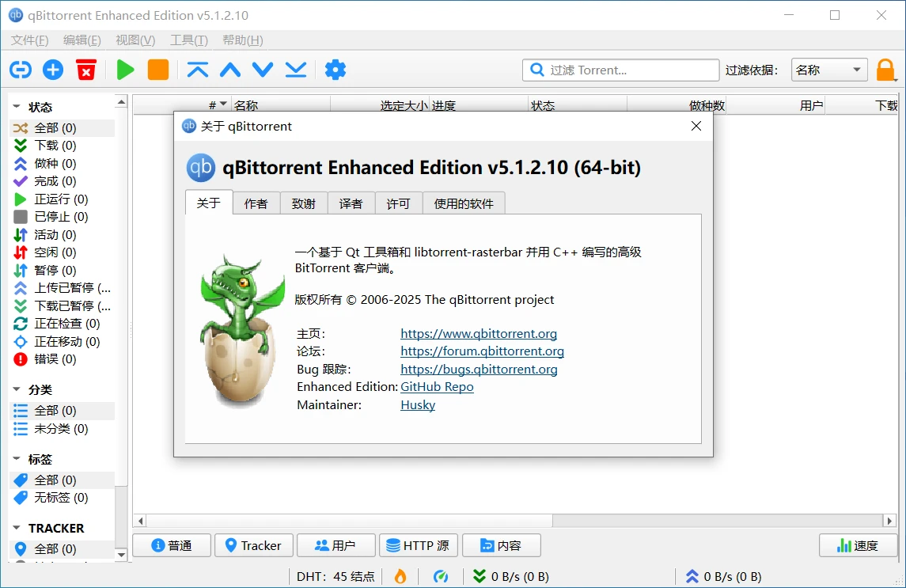Click the add torrent link toolbar icon
Screen dimensions: 906x588
pos(21,70)
